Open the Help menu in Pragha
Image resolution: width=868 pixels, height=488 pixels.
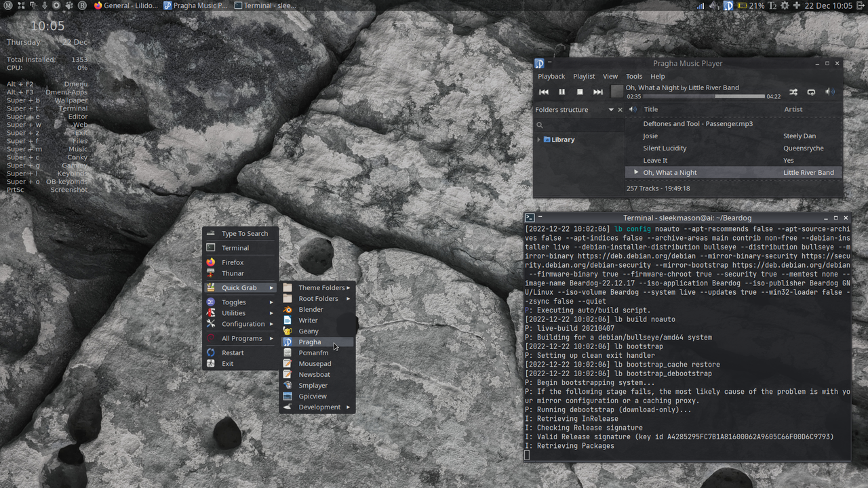point(658,77)
